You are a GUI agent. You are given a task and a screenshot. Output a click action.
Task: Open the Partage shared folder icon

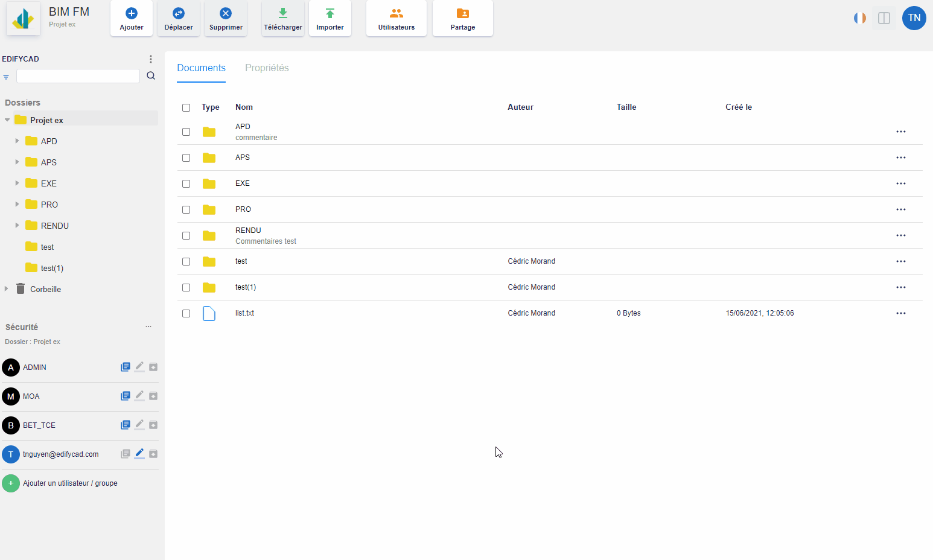pyautogui.click(x=463, y=14)
